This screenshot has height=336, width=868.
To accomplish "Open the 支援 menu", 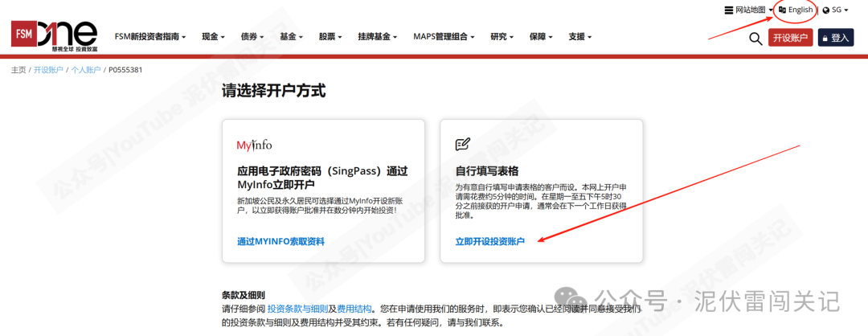I will pyautogui.click(x=579, y=36).
